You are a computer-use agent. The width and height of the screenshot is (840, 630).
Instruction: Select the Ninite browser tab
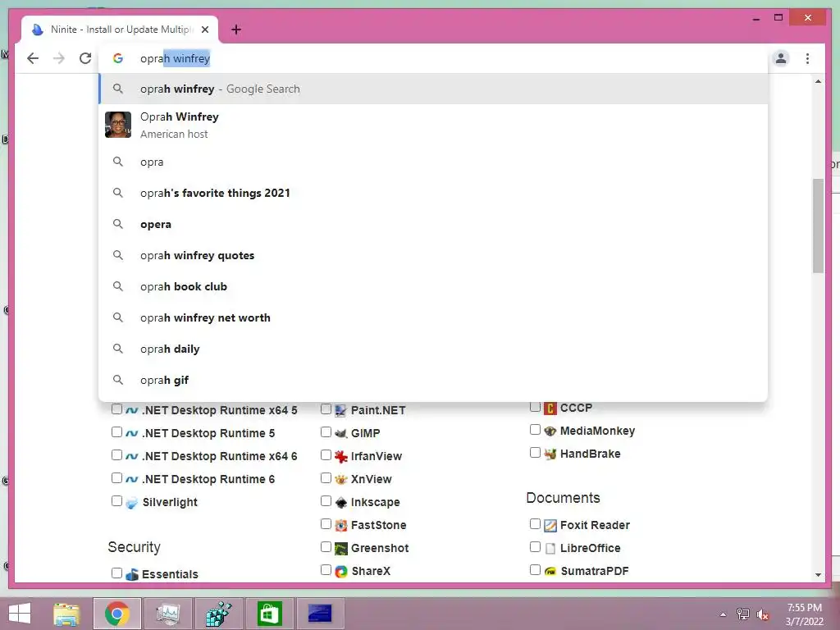coord(120,30)
